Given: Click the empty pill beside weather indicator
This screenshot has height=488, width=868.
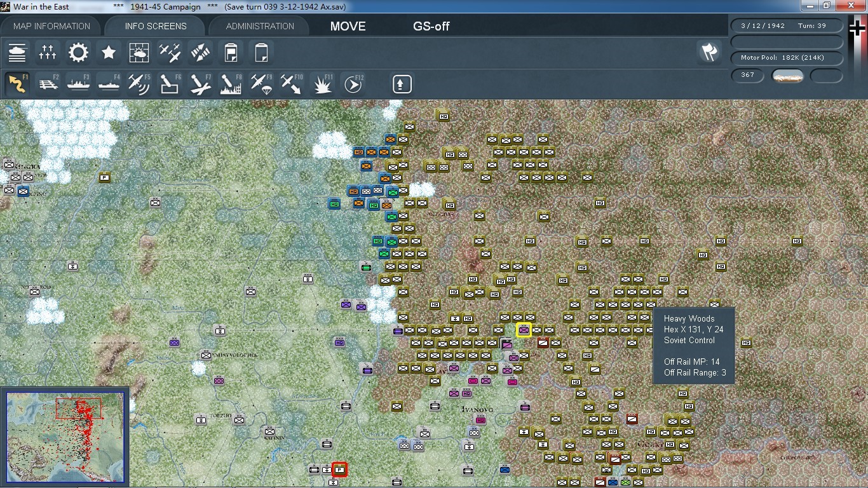Looking at the screenshot, I should coord(827,76).
